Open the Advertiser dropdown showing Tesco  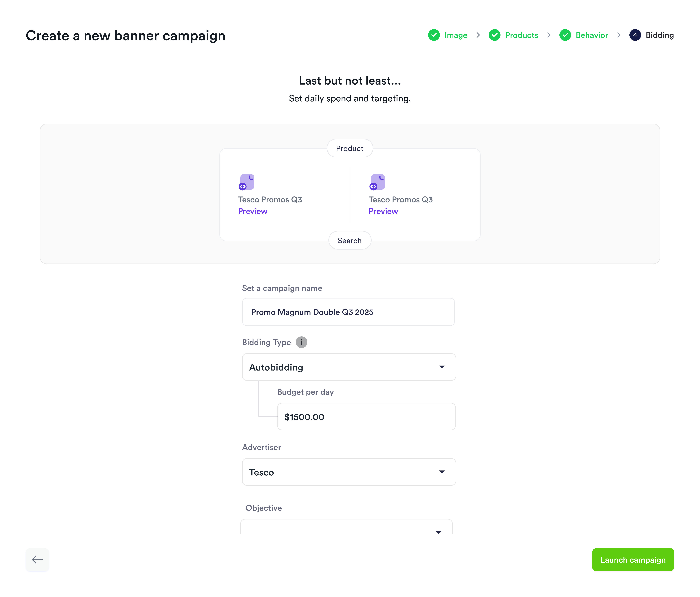click(x=349, y=472)
